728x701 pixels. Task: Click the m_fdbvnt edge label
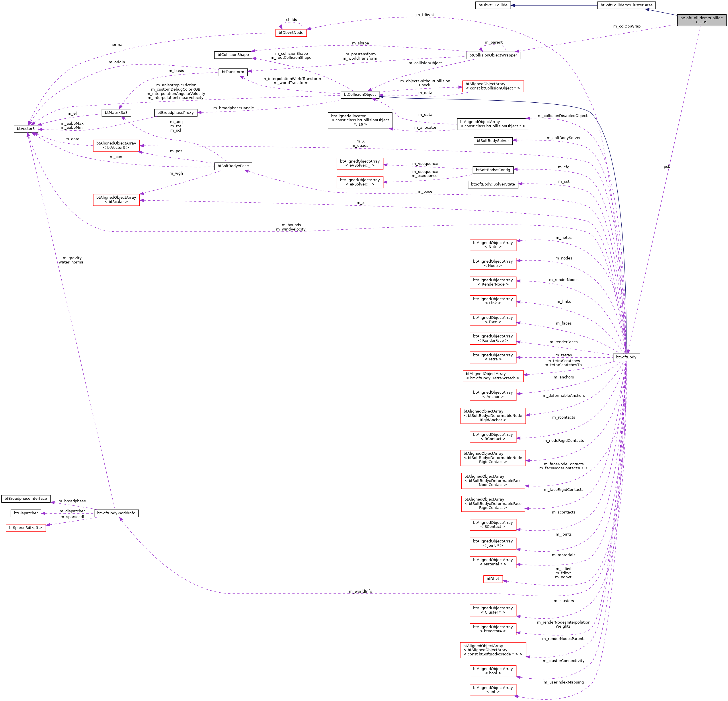click(x=425, y=15)
